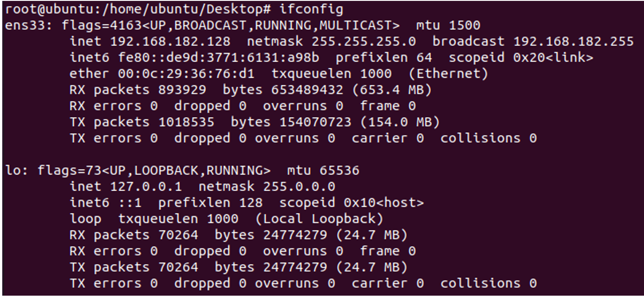
Task: Click the scopeid 0x20<link> text
Action: click(521, 58)
